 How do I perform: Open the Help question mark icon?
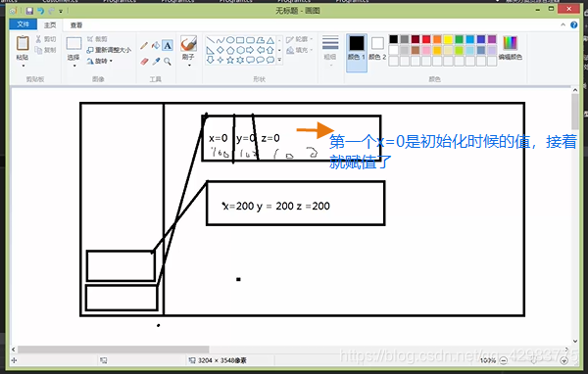[x=573, y=24]
